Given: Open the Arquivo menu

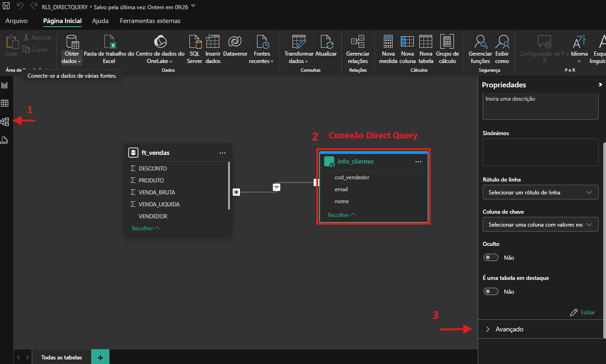Looking at the screenshot, I should pos(17,21).
